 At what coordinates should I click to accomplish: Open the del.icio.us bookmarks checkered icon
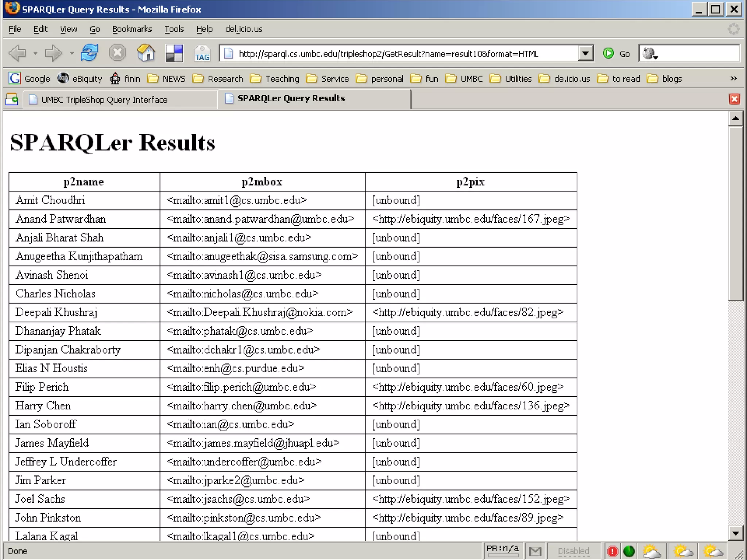tap(174, 53)
